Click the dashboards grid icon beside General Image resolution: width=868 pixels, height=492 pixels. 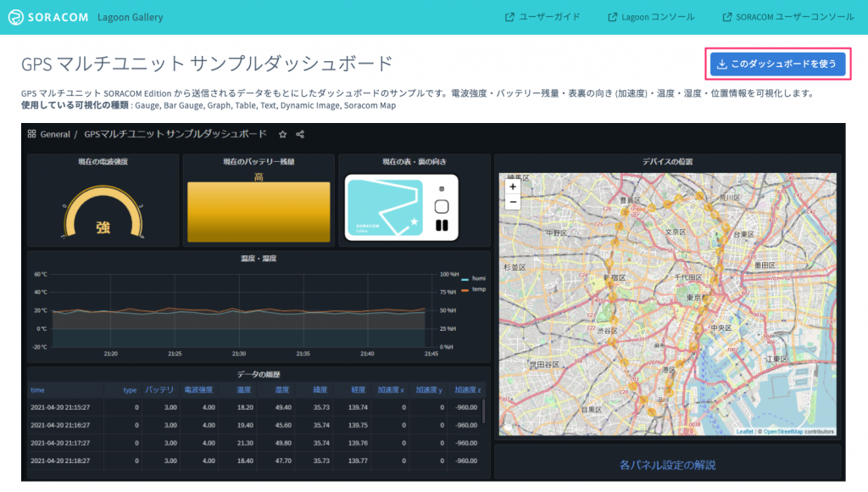(x=31, y=134)
